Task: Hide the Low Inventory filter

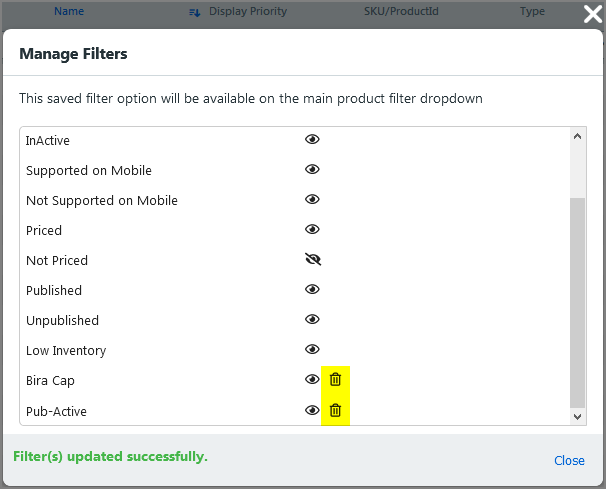Action: point(312,350)
